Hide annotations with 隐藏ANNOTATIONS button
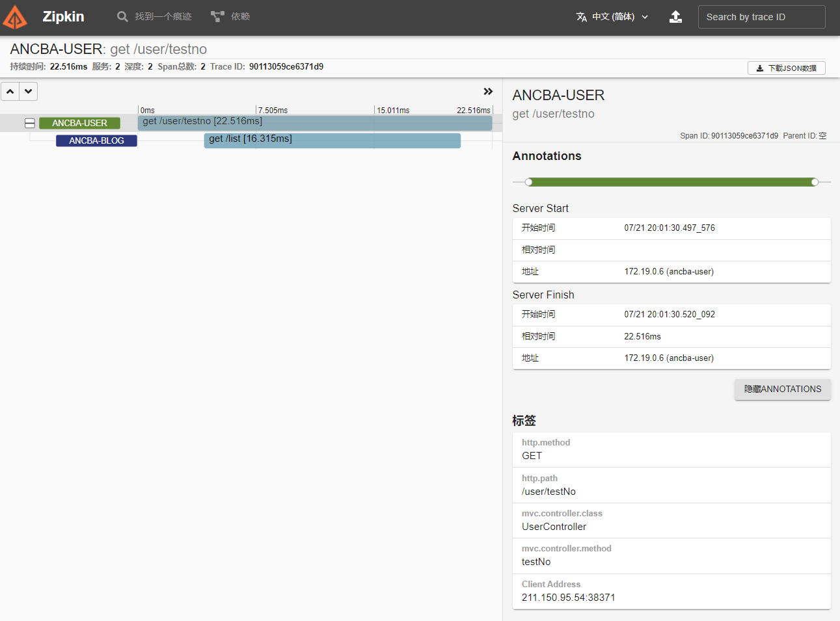This screenshot has height=621, width=840. (x=783, y=389)
